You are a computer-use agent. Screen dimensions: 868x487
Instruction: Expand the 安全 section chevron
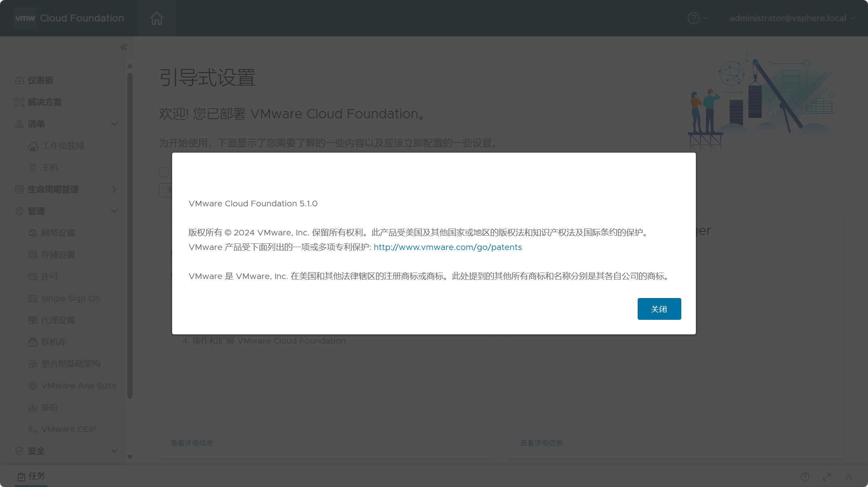point(114,451)
